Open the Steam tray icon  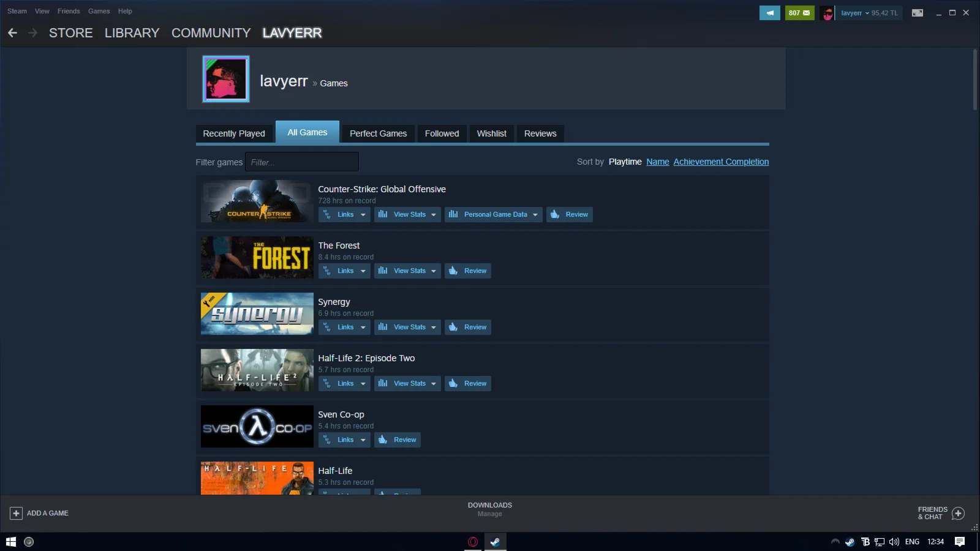[x=850, y=542]
